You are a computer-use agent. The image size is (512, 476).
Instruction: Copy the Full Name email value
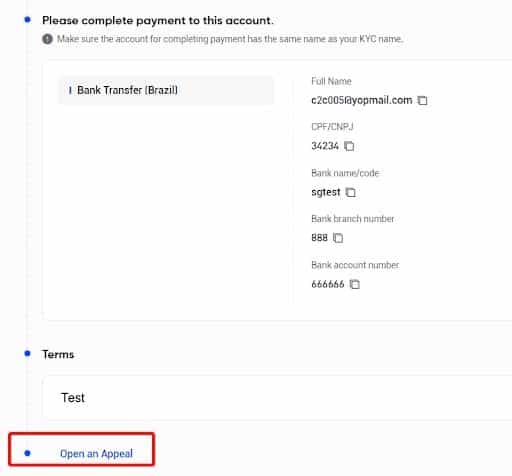[x=423, y=100]
